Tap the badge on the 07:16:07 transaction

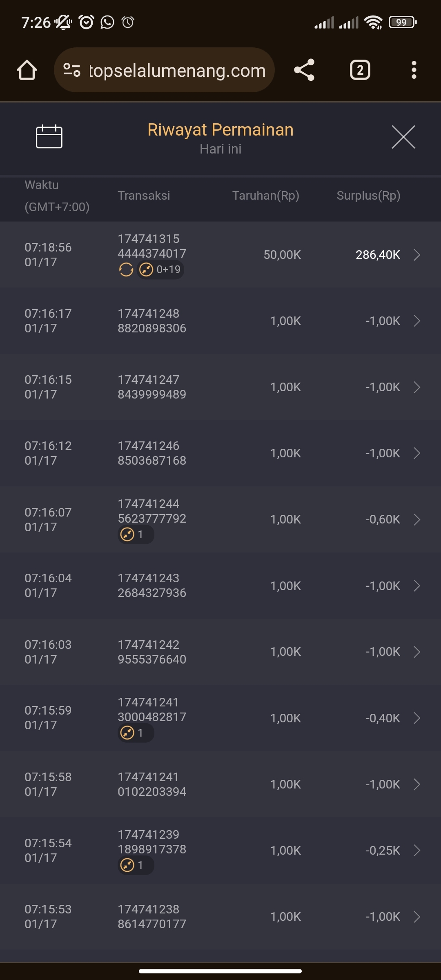(136, 535)
